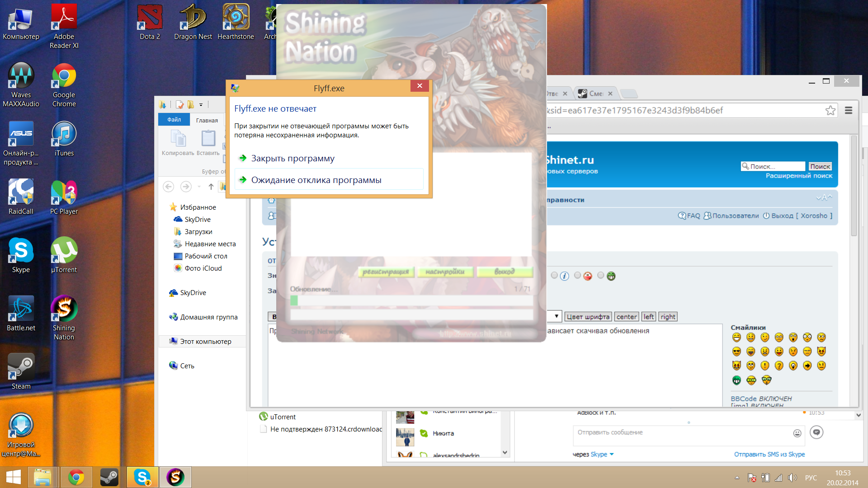Viewport: 868px width, 488px height.
Task: Switch to Shining Nation taskbar icon
Action: tap(175, 477)
